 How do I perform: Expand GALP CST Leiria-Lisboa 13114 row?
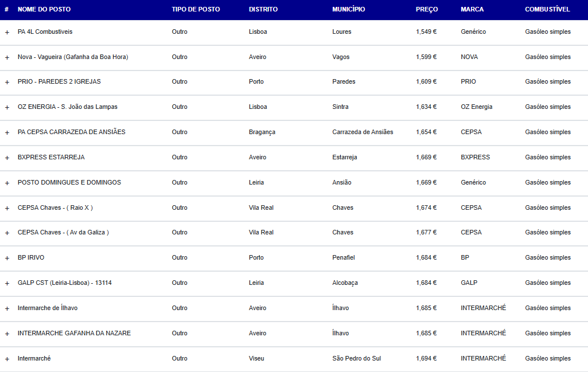[x=7, y=283]
